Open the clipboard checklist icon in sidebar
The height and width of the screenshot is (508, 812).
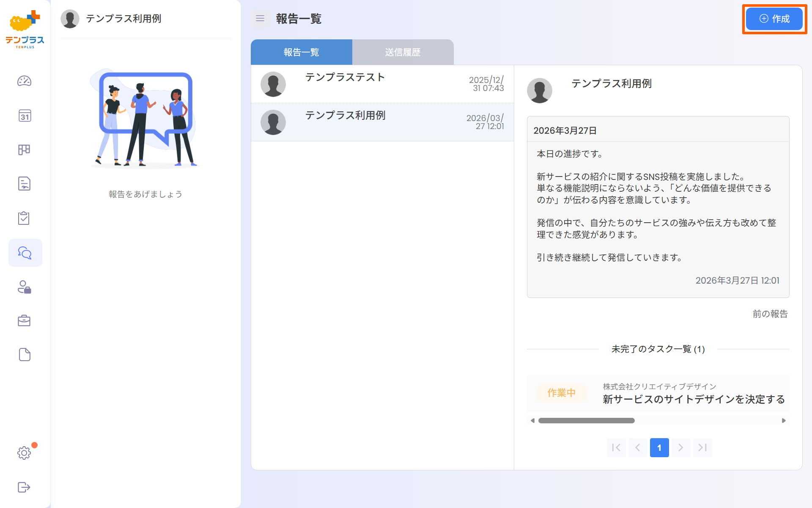click(x=25, y=218)
